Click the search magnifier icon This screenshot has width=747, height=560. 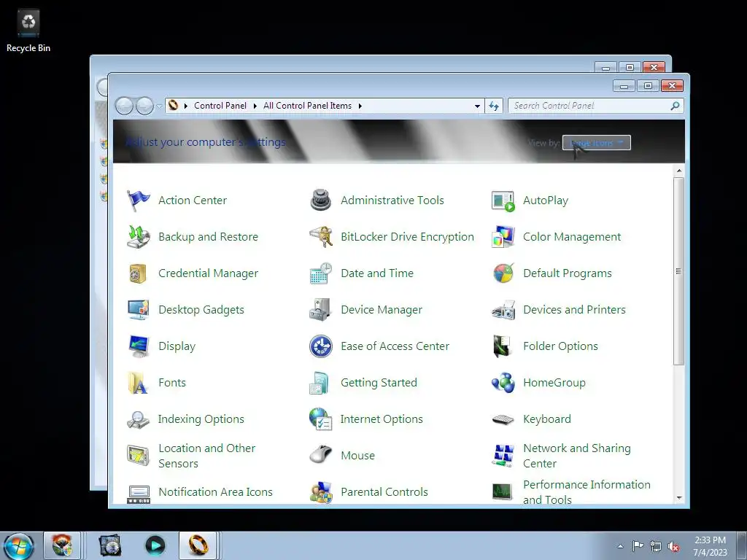tap(675, 106)
